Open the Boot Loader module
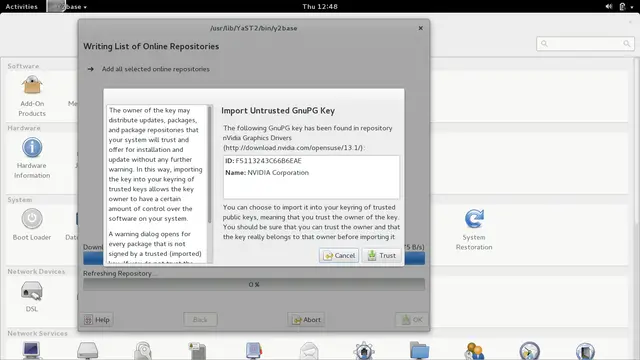Screen dimensions: 640x360 [x=32, y=224]
